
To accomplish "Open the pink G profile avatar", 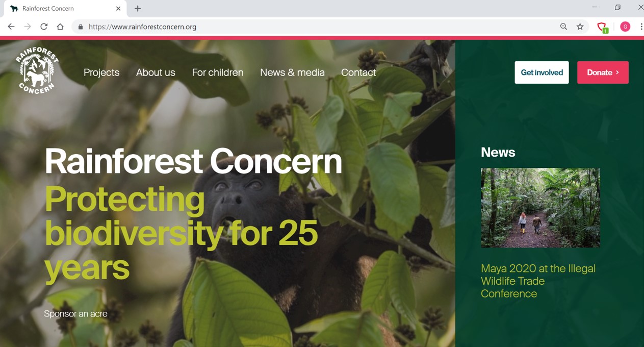I will [625, 27].
